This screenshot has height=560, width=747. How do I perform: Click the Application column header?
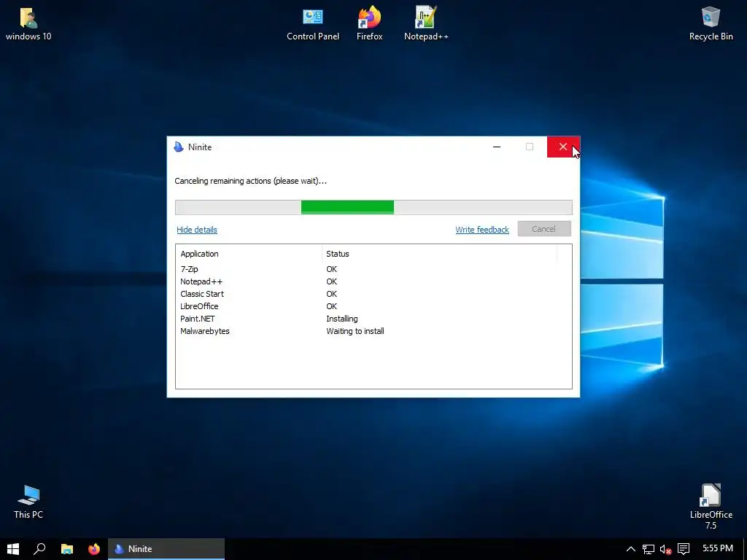pyautogui.click(x=249, y=254)
